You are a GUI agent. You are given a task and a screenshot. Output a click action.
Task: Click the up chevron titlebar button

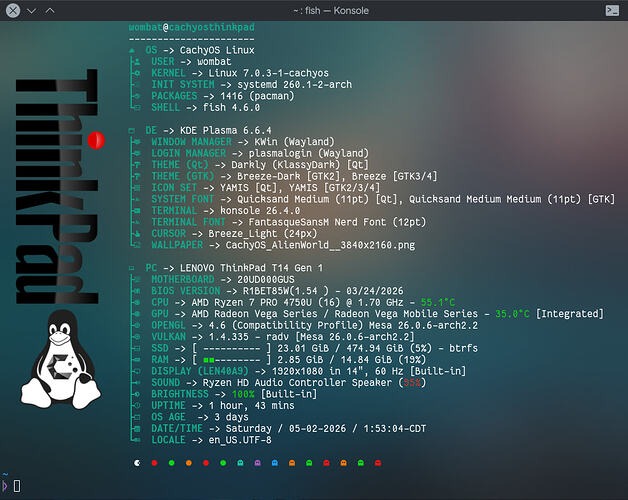click(x=50, y=11)
